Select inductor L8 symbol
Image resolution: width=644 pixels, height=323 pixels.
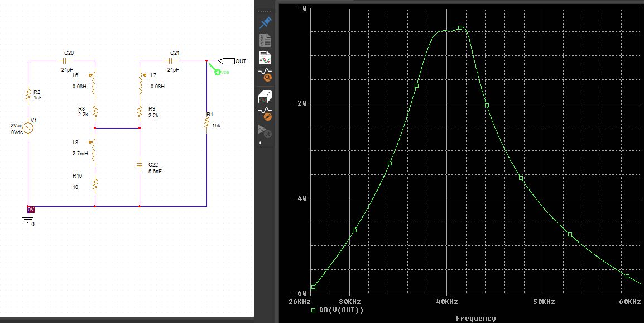95,150
